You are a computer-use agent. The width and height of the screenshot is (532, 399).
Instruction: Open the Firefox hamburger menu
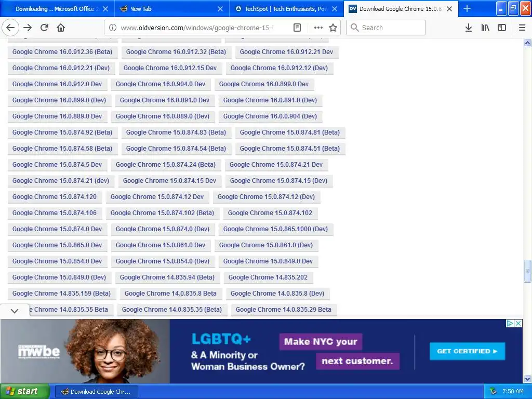[522, 28]
